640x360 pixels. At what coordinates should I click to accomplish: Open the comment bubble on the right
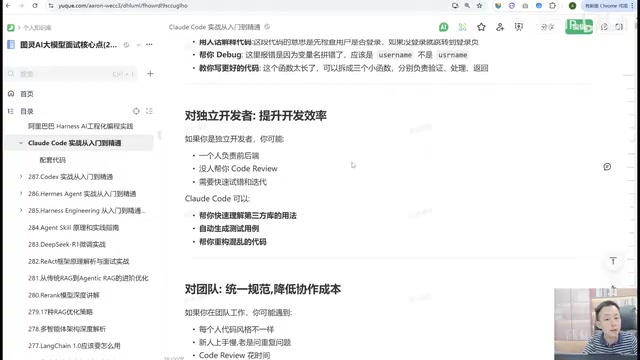point(607,167)
